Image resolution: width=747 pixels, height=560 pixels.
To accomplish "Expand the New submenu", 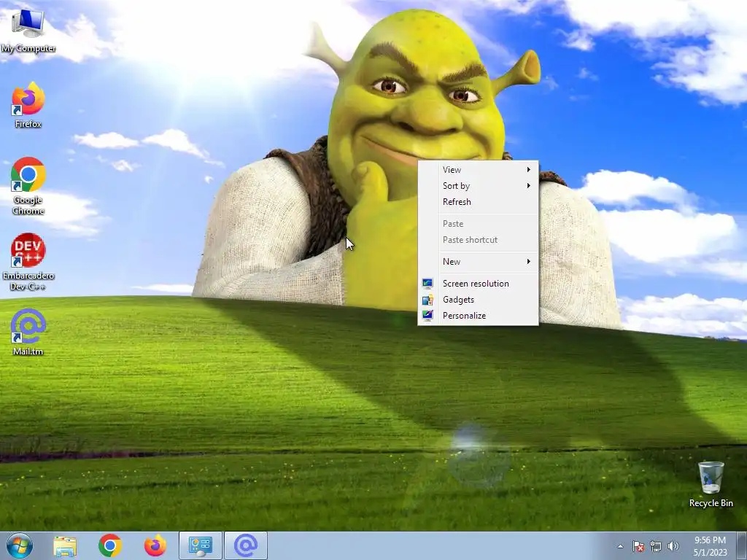I will (x=478, y=262).
